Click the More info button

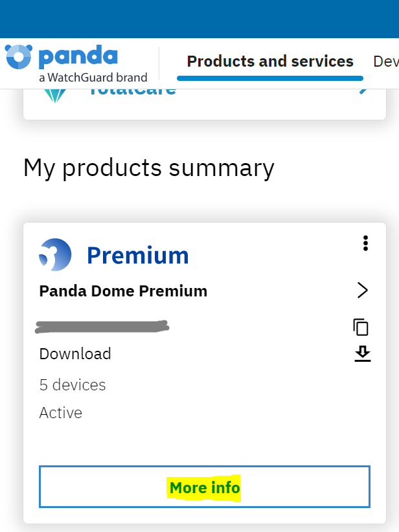tap(205, 487)
